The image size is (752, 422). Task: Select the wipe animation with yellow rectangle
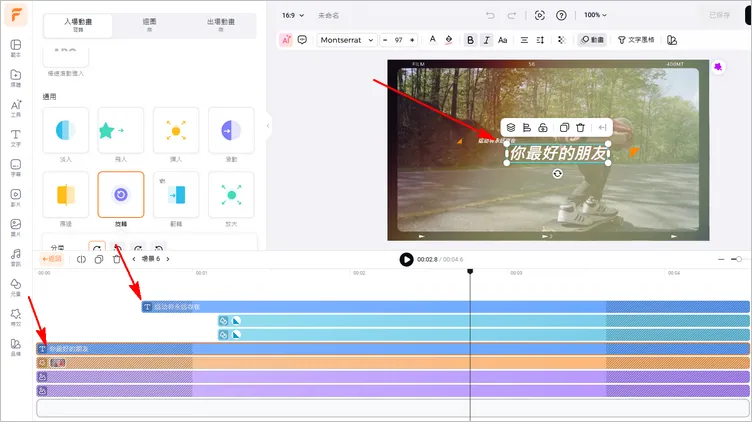[x=66, y=195]
